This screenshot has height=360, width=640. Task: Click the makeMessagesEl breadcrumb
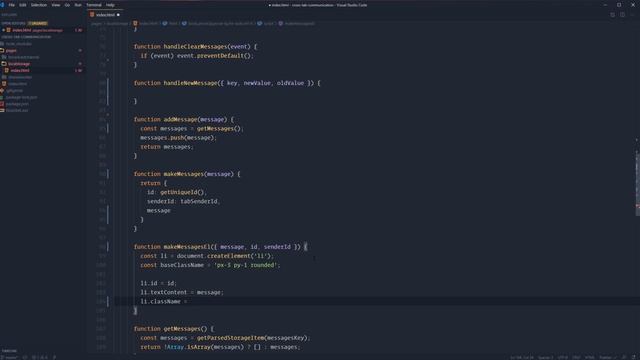coord(297,24)
